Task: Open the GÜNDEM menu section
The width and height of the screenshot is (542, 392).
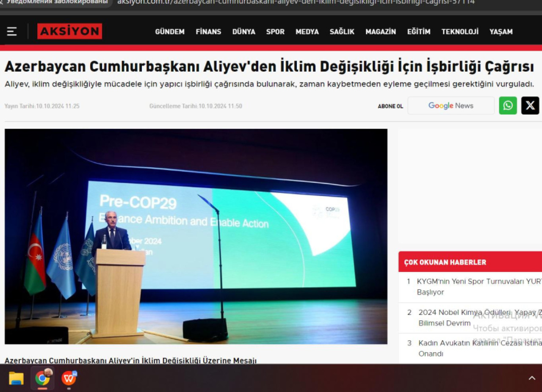Action: 170,32
